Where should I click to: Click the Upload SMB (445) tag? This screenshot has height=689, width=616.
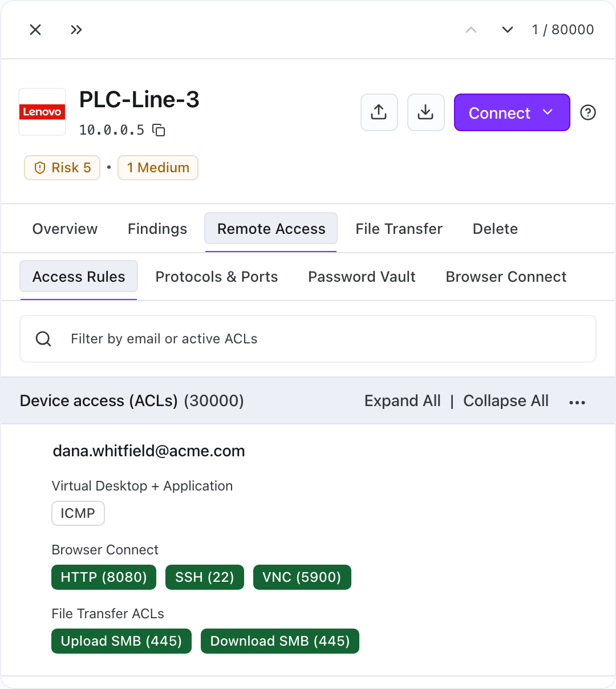coord(121,641)
